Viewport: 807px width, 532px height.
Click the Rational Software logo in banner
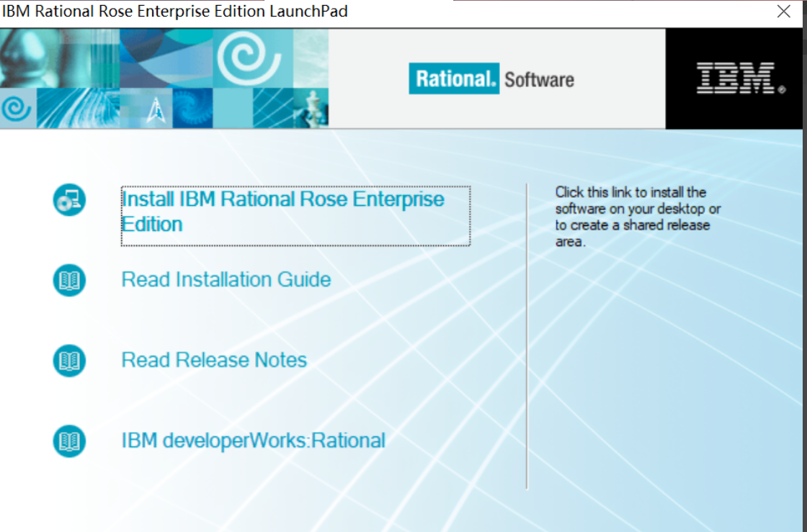click(x=491, y=78)
